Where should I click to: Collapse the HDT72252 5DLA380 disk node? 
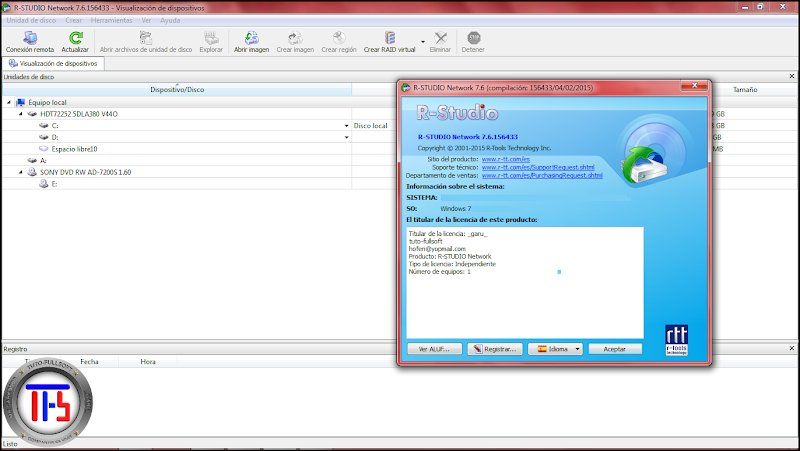20,114
